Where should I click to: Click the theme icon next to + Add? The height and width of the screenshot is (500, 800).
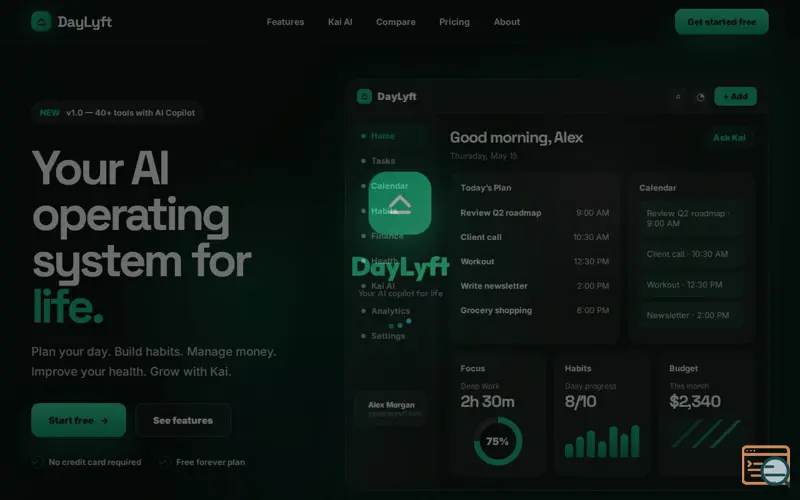(701, 96)
